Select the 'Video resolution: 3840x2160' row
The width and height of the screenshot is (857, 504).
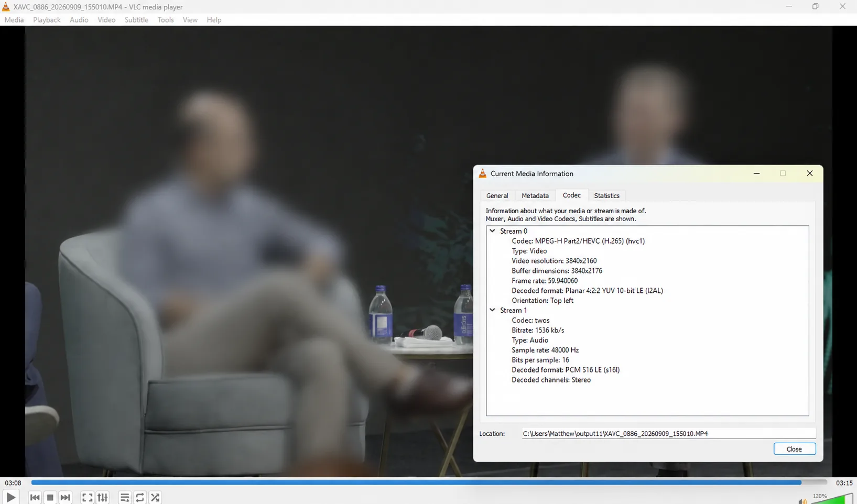click(x=554, y=261)
